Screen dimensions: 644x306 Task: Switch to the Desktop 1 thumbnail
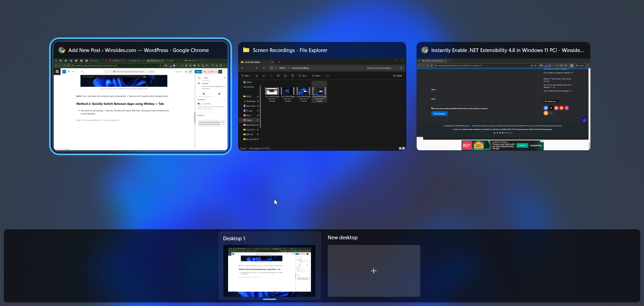pyautogui.click(x=269, y=271)
